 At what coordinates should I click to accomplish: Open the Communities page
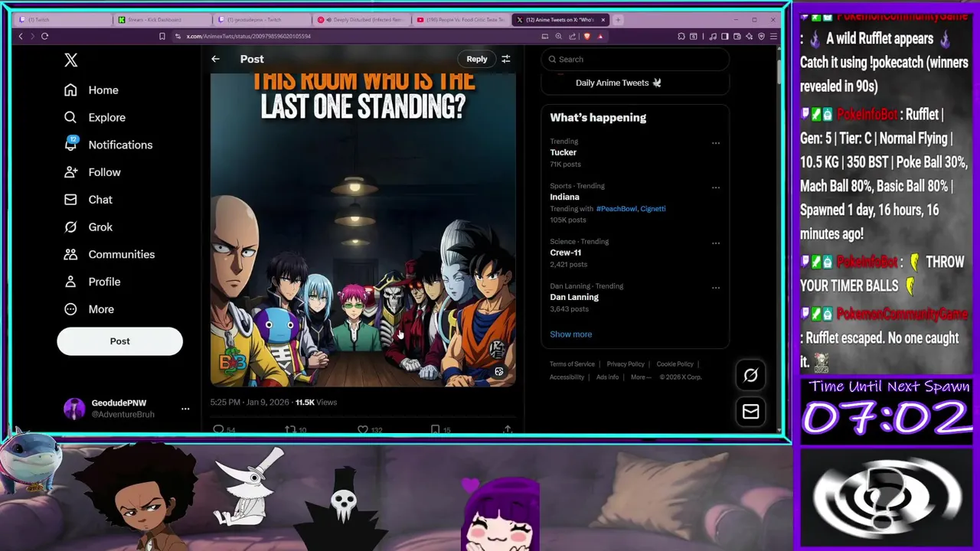tap(109, 254)
